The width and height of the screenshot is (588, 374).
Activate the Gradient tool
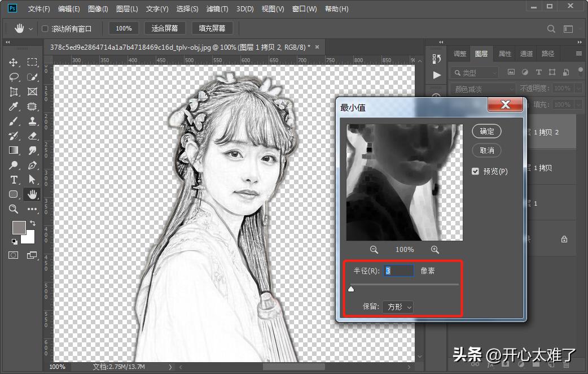[14, 150]
